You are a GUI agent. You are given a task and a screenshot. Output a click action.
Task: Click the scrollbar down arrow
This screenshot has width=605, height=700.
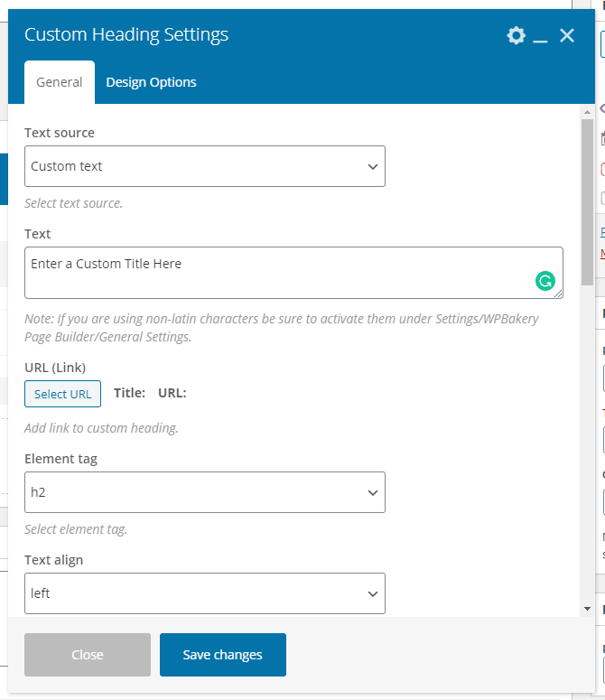[587, 609]
